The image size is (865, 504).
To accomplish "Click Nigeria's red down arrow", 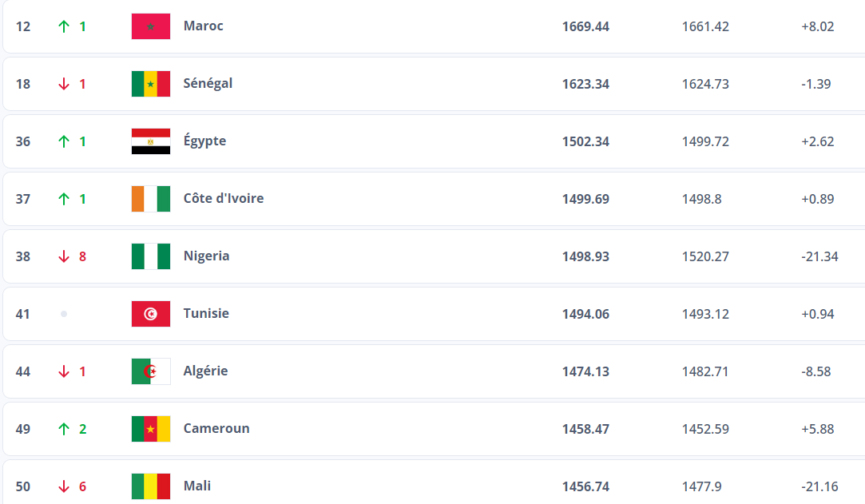I will pos(65,256).
